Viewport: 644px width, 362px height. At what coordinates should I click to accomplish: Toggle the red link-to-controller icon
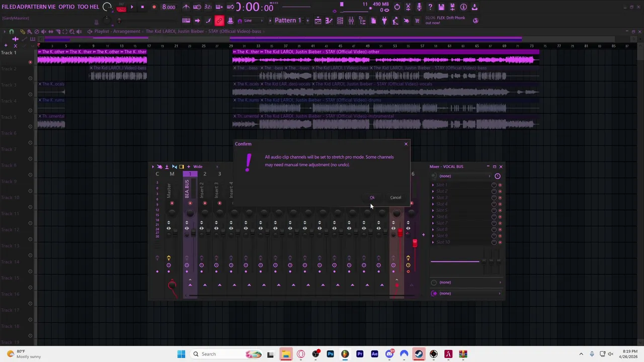[219, 21]
